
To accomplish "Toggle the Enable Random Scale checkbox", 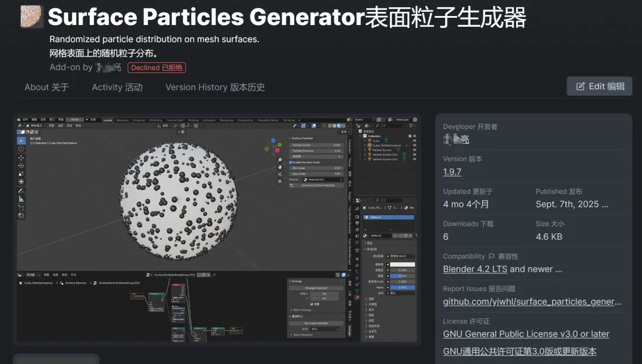I will click(x=291, y=162).
